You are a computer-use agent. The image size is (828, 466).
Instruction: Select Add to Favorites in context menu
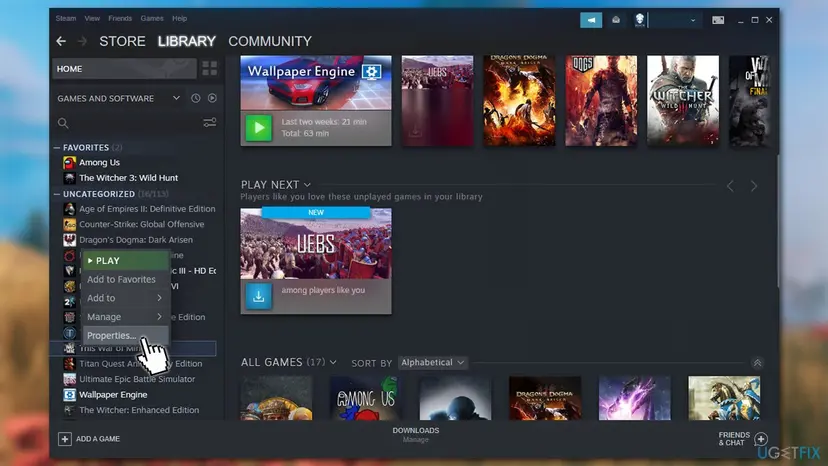[125, 279]
